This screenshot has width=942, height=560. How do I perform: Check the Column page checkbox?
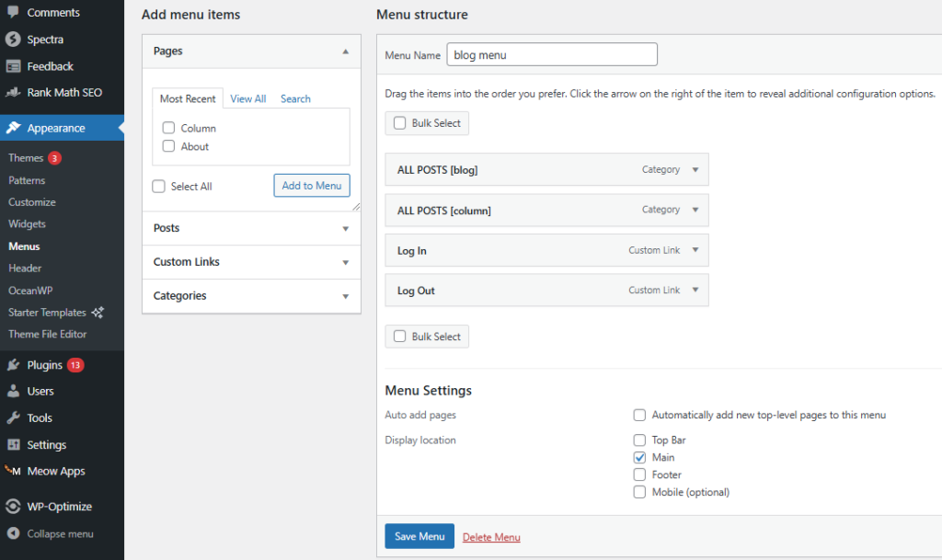[168, 129]
